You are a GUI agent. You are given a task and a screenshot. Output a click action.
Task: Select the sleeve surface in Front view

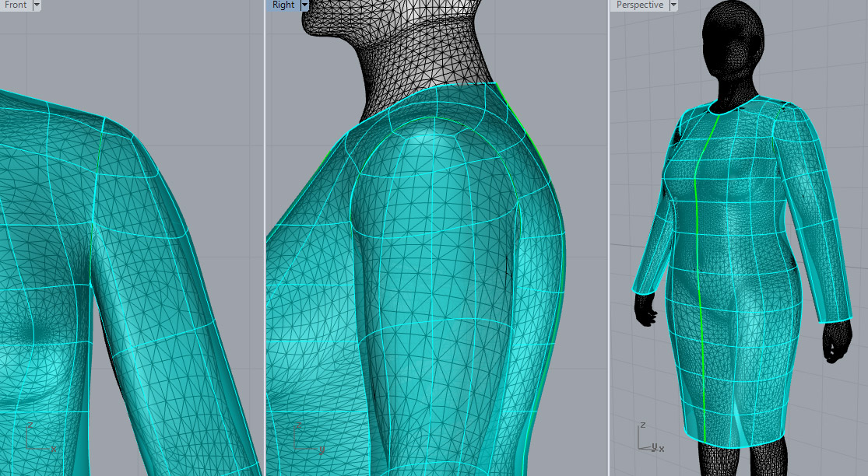click(x=171, y=311)
